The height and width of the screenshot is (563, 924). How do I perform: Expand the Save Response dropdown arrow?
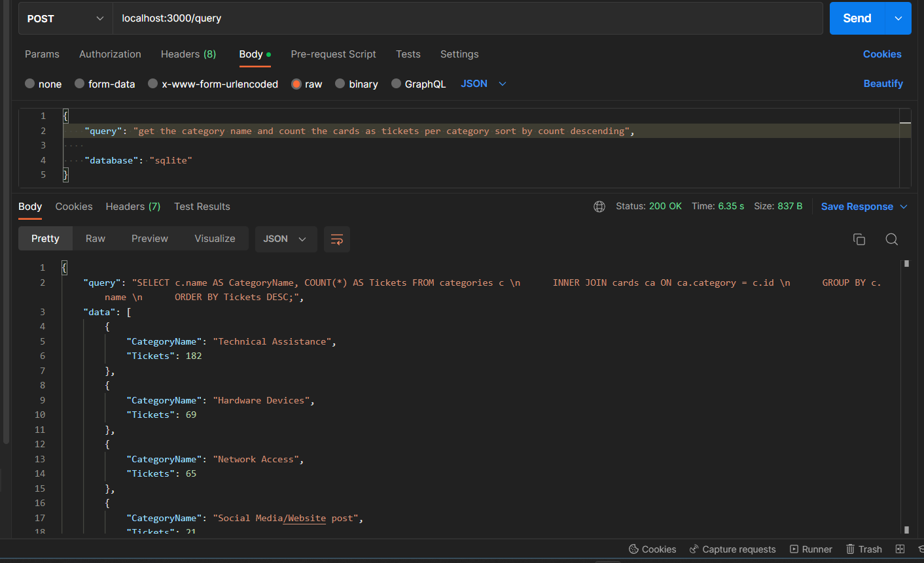click(904, 207)
